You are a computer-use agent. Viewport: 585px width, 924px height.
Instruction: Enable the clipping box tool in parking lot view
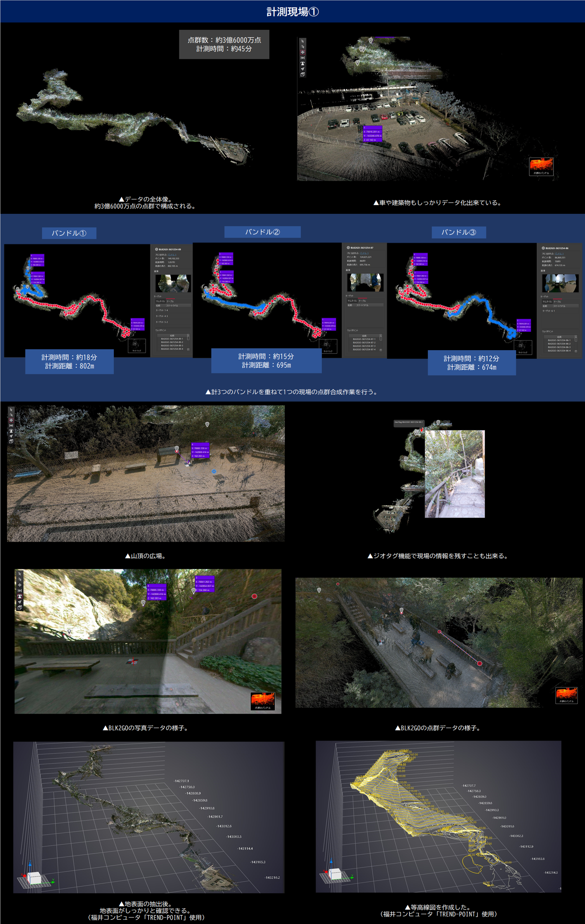[x=303, y=74]
